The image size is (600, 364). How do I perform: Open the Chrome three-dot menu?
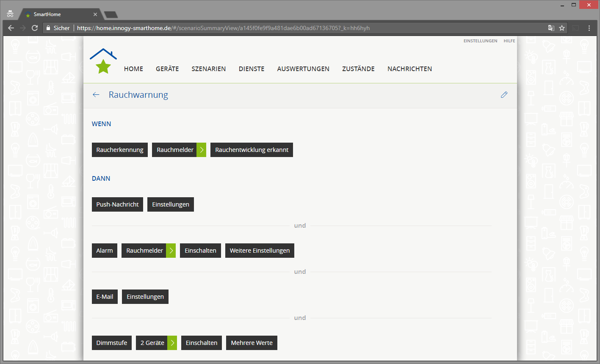(589, 28)
